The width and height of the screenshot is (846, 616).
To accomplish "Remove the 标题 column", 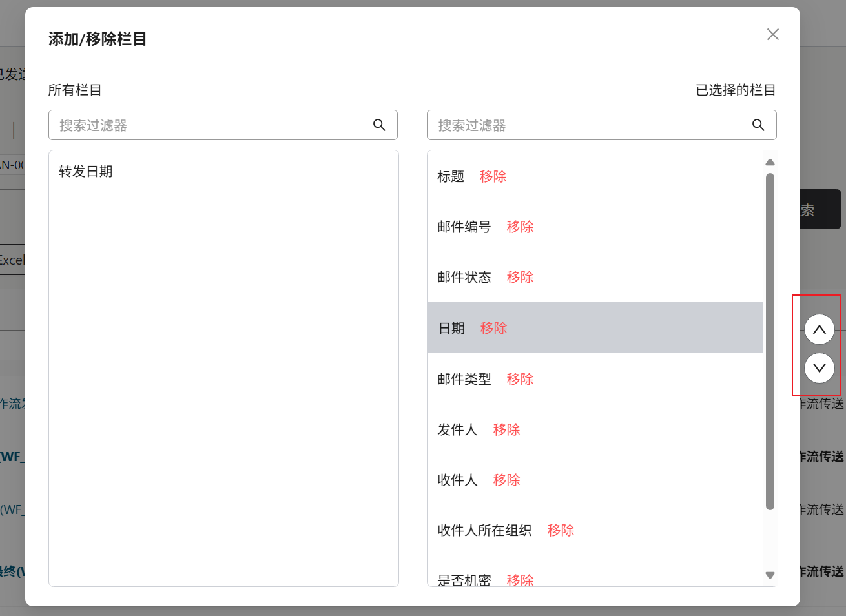I will point(493,177).
